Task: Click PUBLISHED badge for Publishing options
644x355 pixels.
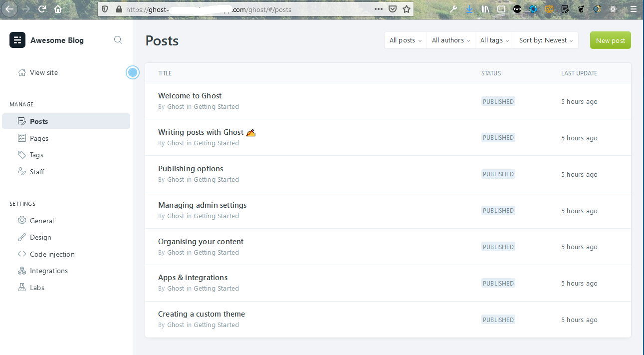Action: [498, 174]
